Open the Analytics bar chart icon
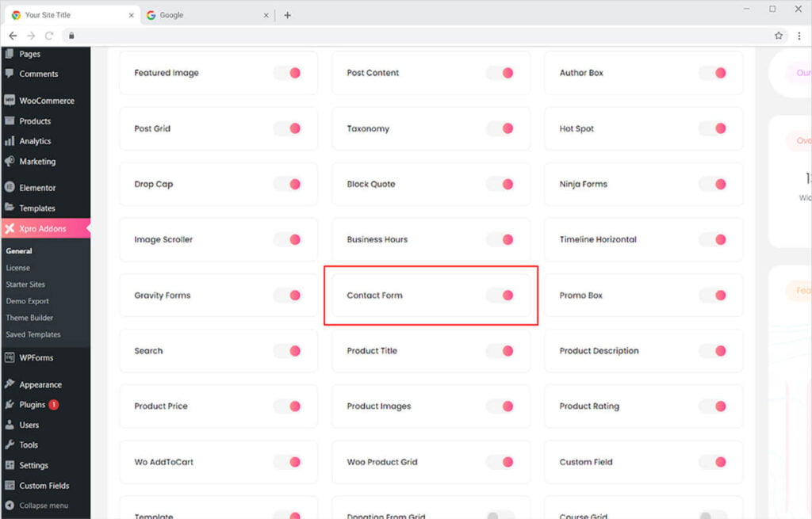The width and height of the screenshot is (812, 519). point(10,141)
